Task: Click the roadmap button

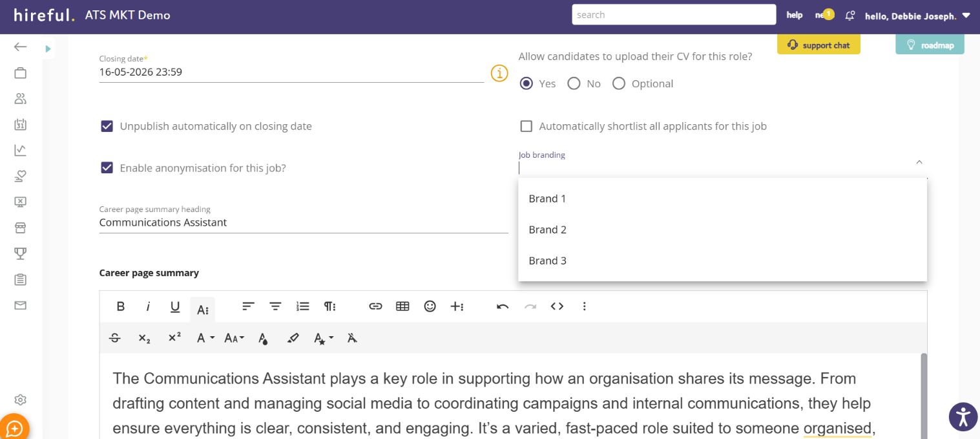Action: [x=930, y=45]
